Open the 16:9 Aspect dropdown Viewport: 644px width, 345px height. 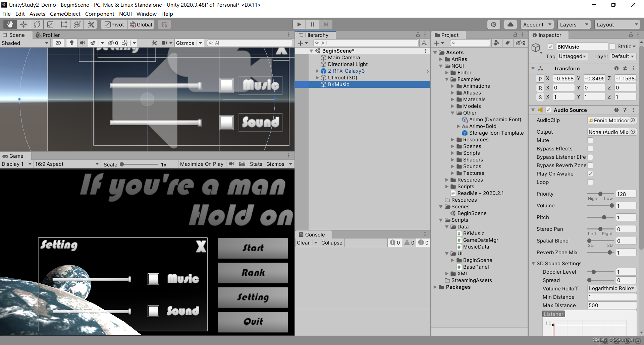tap(67, 164)
